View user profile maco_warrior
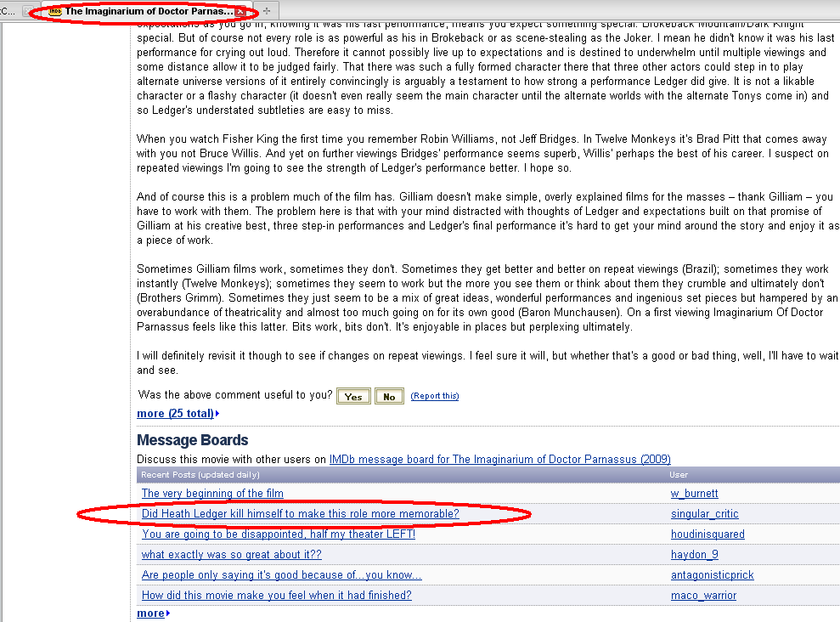The height and width of the screenshot is (622, 840). tap(703, 595)
